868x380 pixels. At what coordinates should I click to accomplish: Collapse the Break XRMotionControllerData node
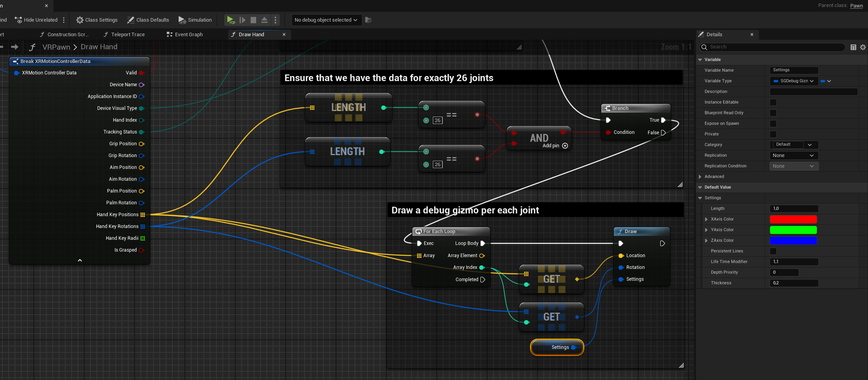coord(79,260)
